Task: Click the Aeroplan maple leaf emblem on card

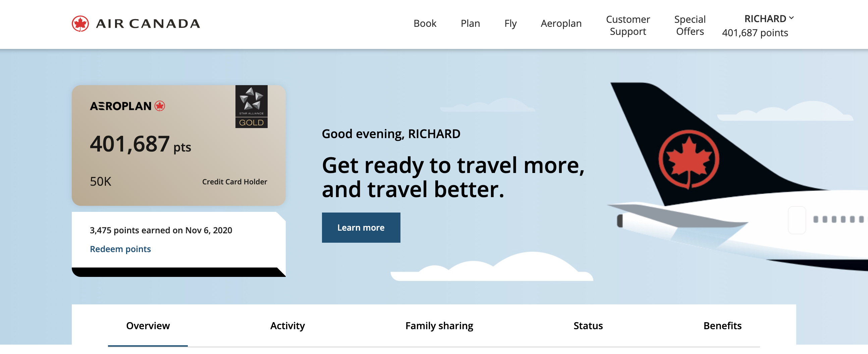Action: (160, 106)
